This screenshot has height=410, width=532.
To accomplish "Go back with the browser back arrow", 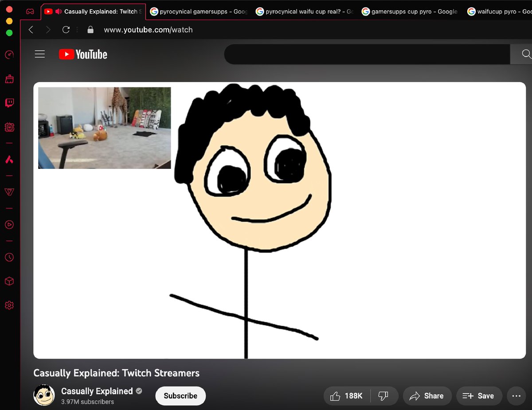I will tap(31, 30).
